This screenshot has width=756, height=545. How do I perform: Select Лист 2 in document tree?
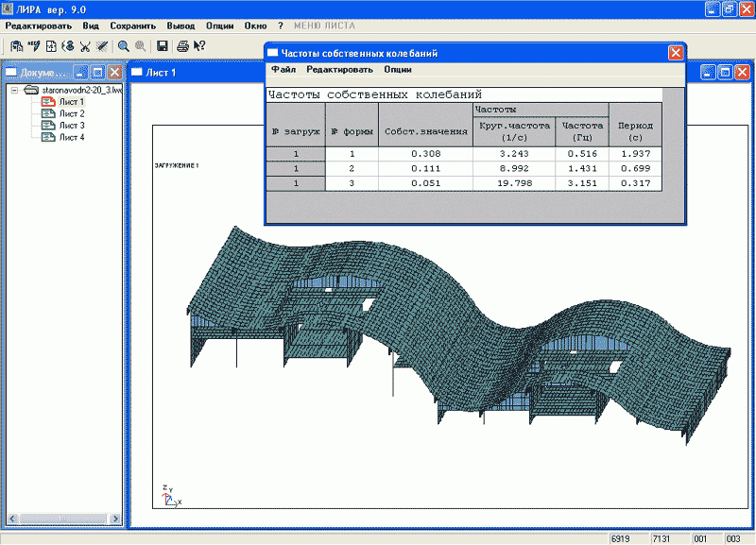(72, 113)
